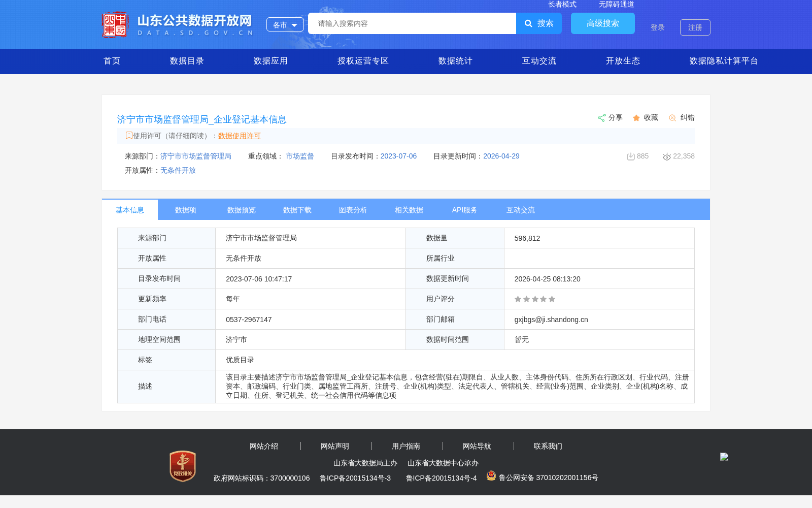Click the 登录 login link

[x=658, y=27]
